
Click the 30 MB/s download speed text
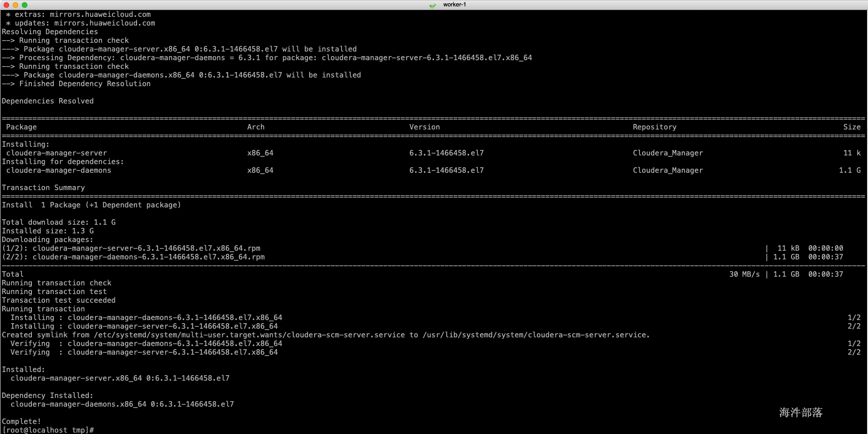tap(745, 274)
